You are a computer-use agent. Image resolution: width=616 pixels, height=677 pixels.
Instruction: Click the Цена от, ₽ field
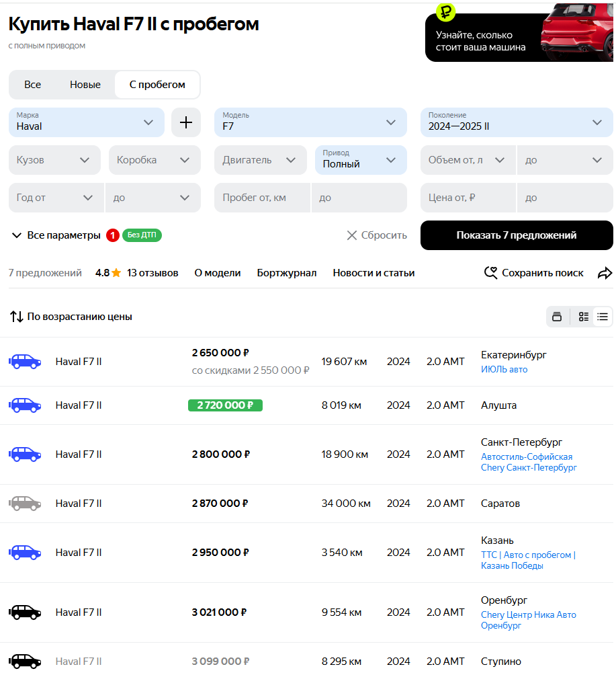(468, 198)
